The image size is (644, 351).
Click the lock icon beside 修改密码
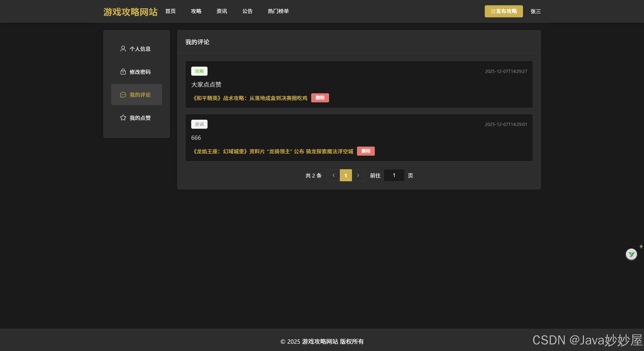[123, 72]
